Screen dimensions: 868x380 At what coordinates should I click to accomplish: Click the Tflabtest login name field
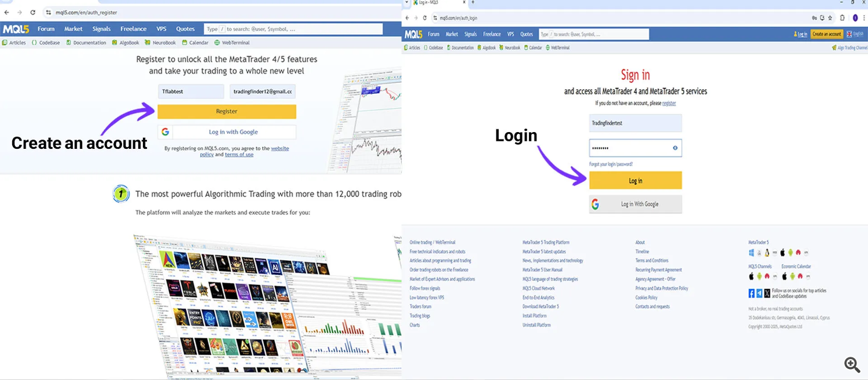coord(190,92)
